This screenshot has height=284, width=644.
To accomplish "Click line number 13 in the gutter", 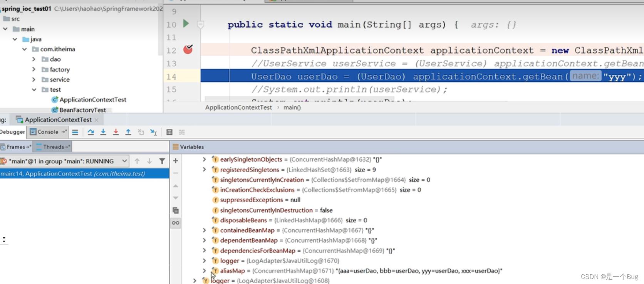I will (x=171, y=64).
